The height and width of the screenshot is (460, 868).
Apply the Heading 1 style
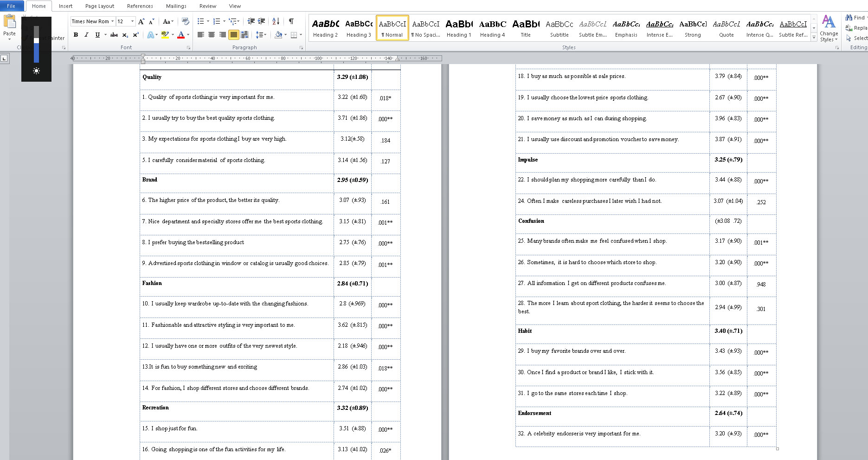pyautogui.click(x=459, y=28)
